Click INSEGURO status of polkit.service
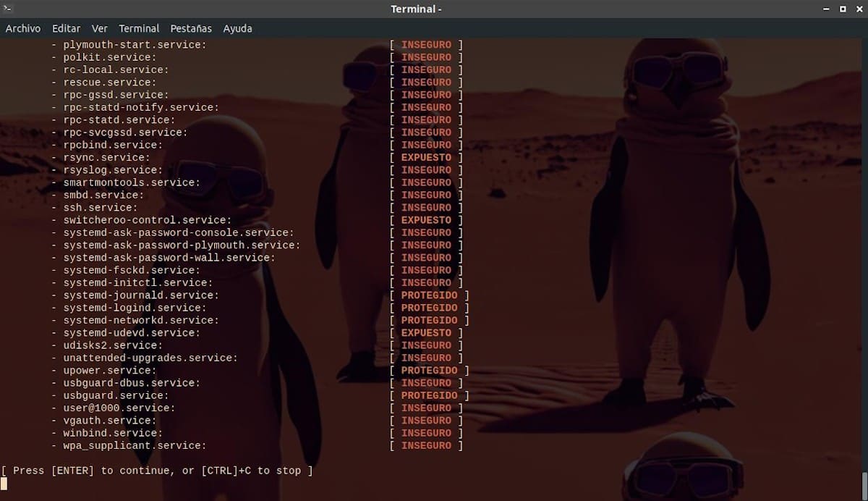 [426, 57]
